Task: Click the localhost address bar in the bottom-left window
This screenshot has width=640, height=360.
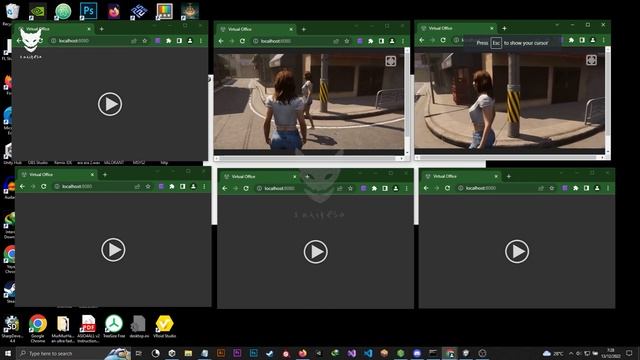Action: [93, 187]
